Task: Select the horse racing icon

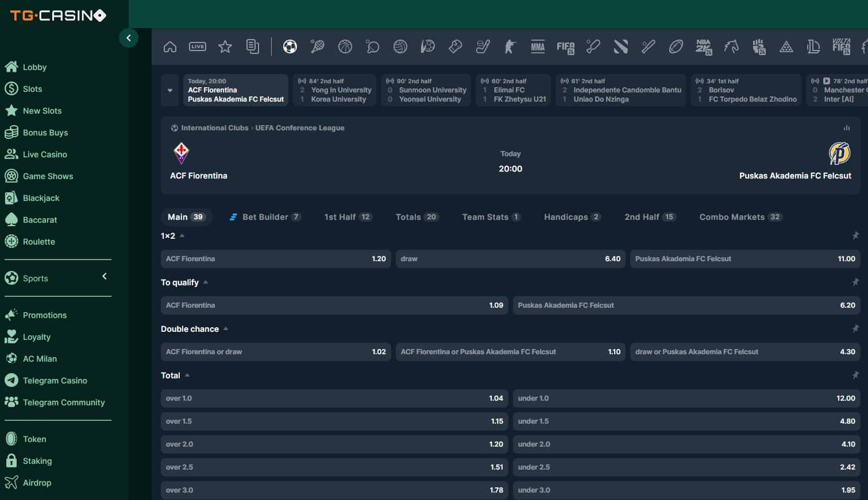Action: [731, 47]
